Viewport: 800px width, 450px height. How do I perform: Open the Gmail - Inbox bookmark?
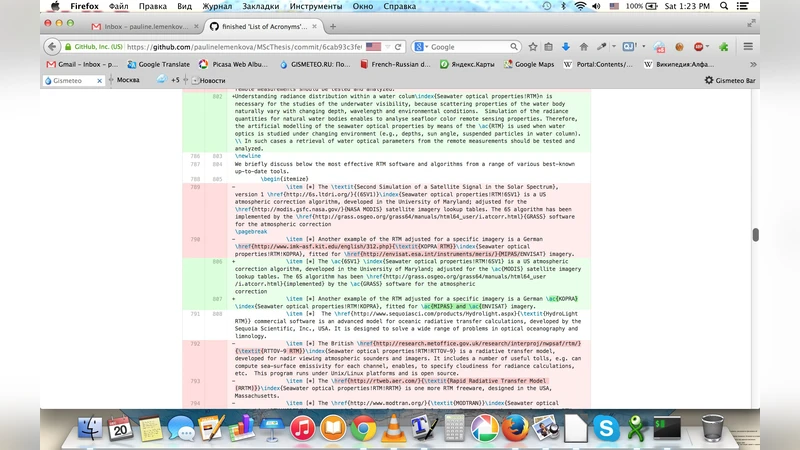82,64
